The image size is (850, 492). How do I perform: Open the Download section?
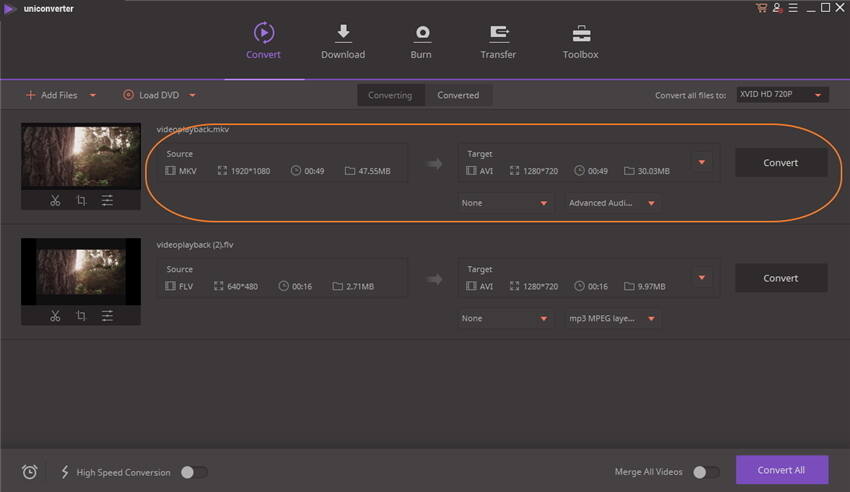(343, 41)
